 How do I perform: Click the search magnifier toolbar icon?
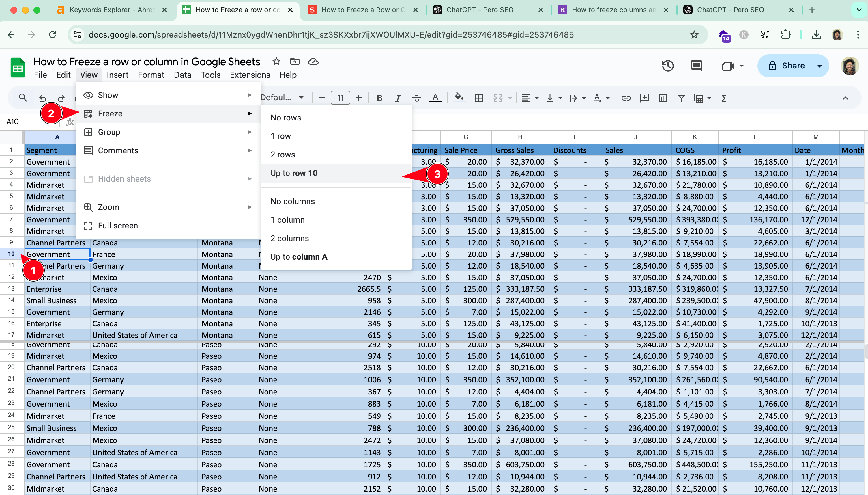pyautogui.click(x=23, y=98)
